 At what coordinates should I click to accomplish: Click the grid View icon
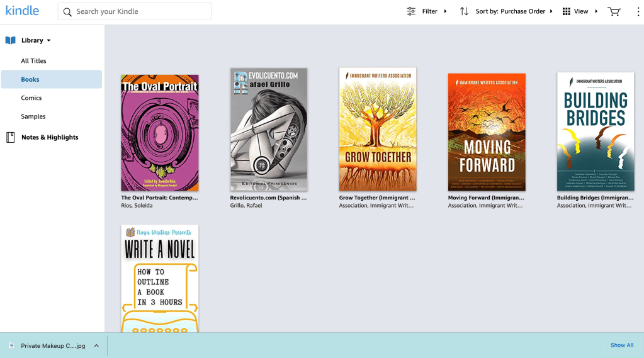[x=566, y=11]
